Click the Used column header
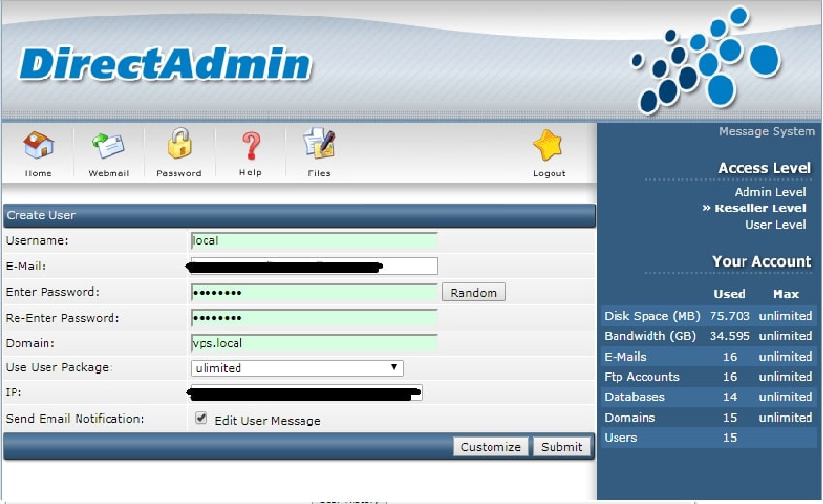Image resolution: width=823 pixels, height=504 pixels. [730, 294]
